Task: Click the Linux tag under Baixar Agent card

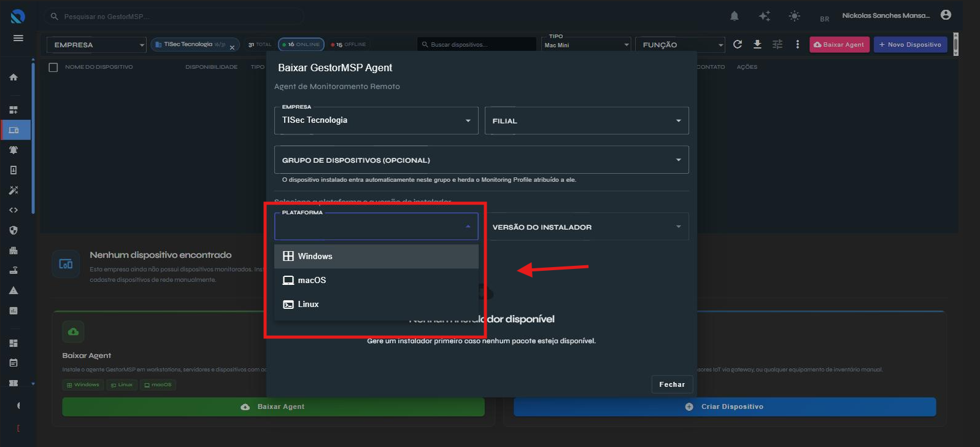Action: click(122, 384)
